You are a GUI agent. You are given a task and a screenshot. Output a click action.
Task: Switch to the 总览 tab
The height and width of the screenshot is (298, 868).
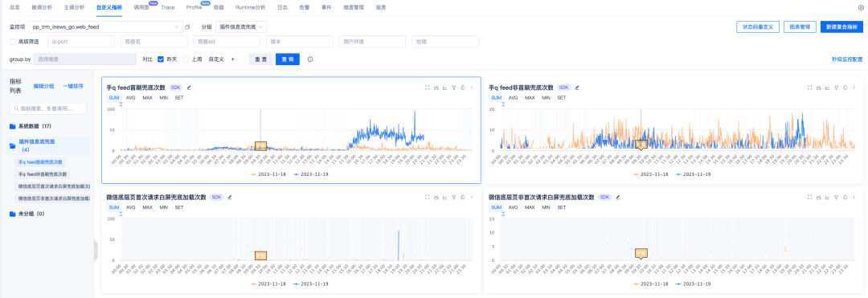pos(15,8)
